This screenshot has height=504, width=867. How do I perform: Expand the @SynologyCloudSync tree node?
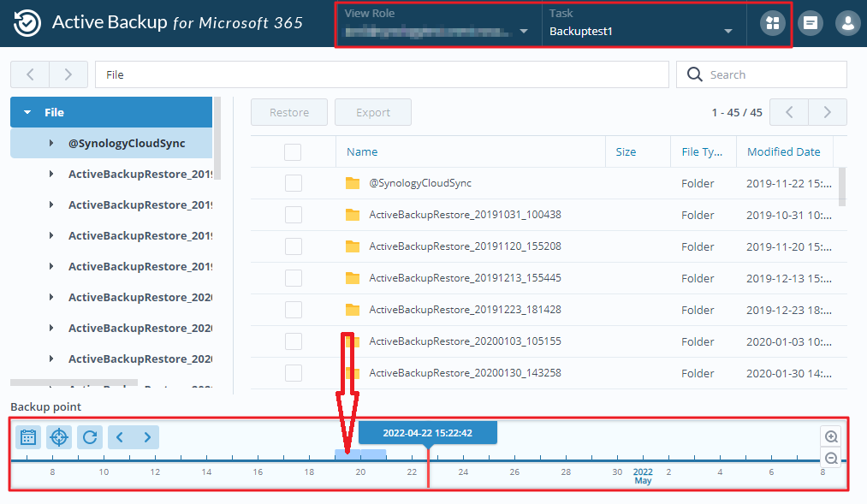[x=51, y=144]
